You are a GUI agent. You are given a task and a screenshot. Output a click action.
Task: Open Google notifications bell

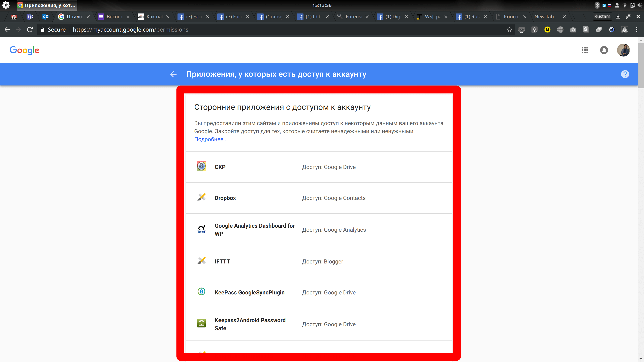tap(604, 50)
